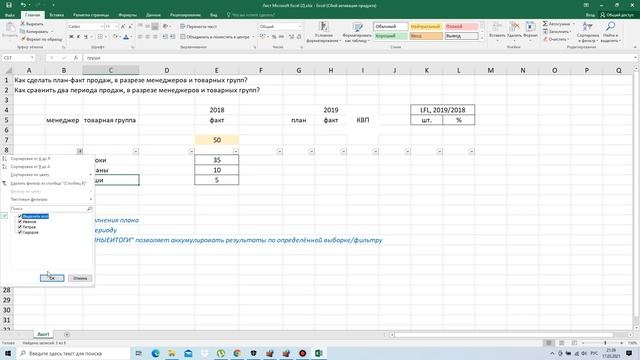
Task: Click the Excel icon in taskbar
Action: 319,353
